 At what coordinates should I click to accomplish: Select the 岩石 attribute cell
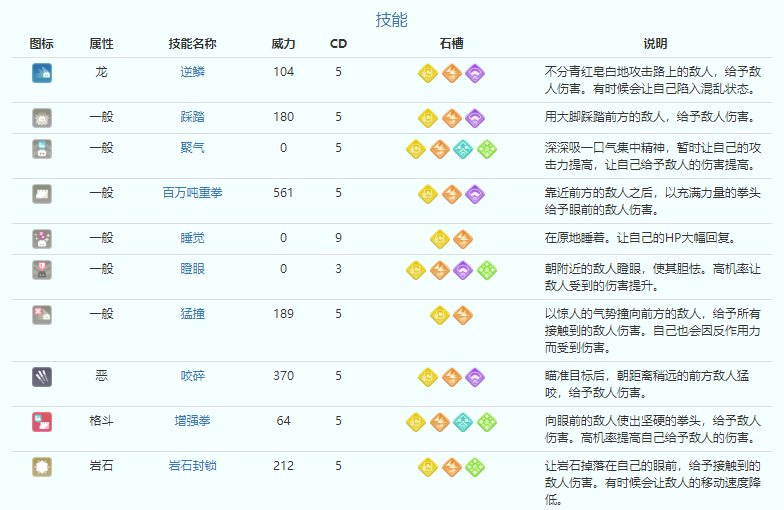click(x=102, y=466)
